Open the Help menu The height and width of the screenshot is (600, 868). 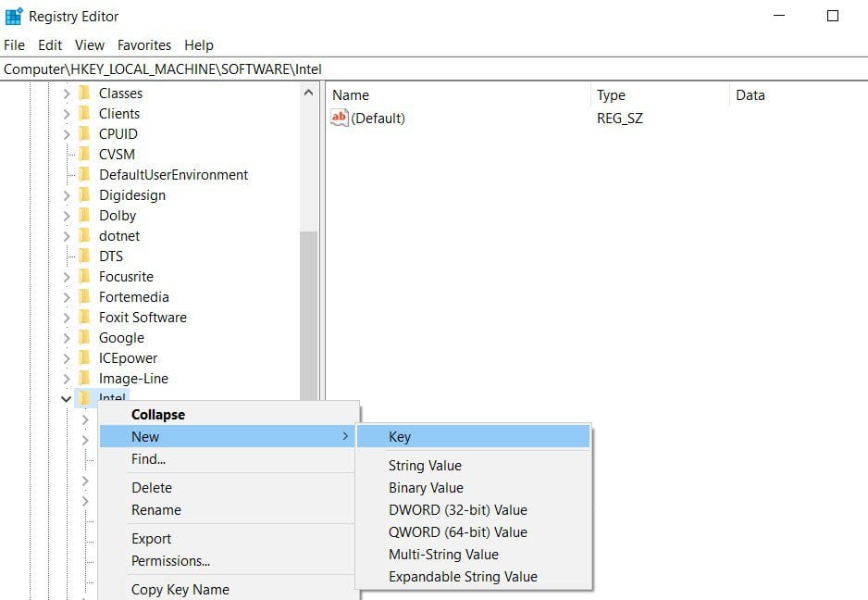pos(199,44)
